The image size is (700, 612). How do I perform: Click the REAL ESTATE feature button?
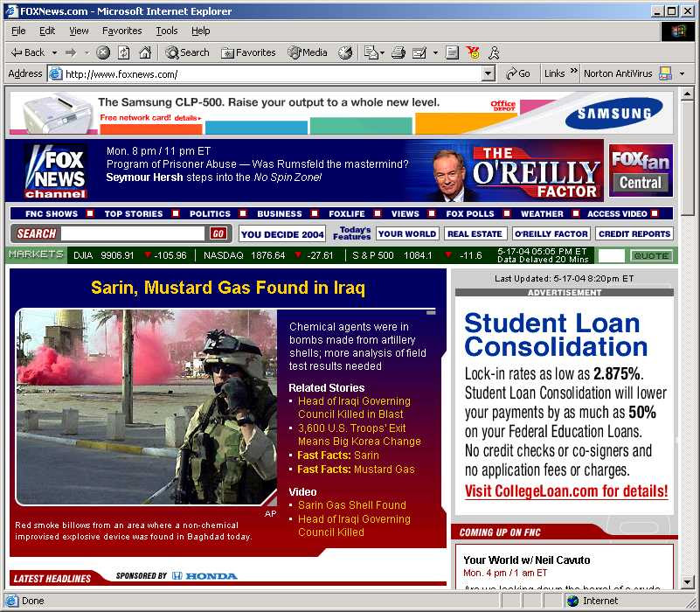tap(475, 233)
